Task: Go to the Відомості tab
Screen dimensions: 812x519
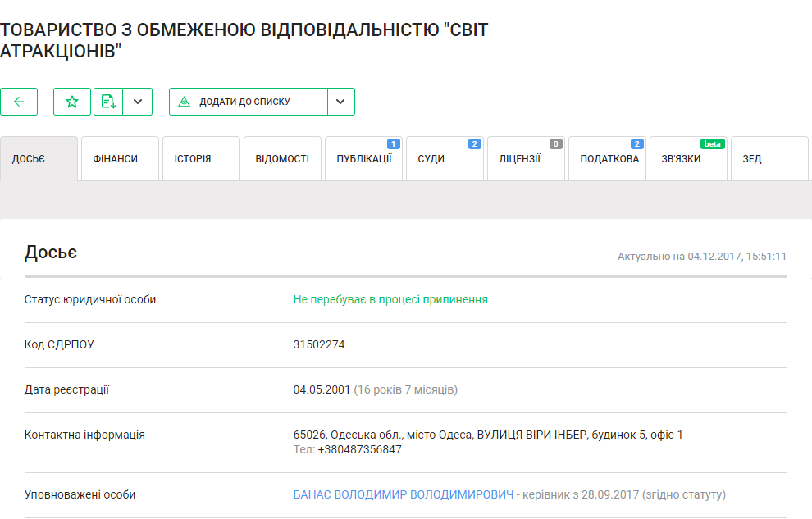Action: [x=282, y=159]
